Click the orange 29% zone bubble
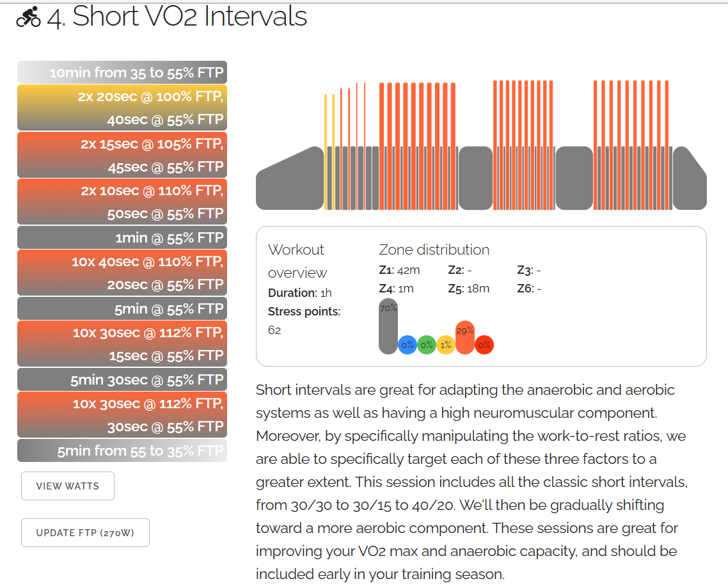Screen dimensions: 728x588 [x=465, y=337]
